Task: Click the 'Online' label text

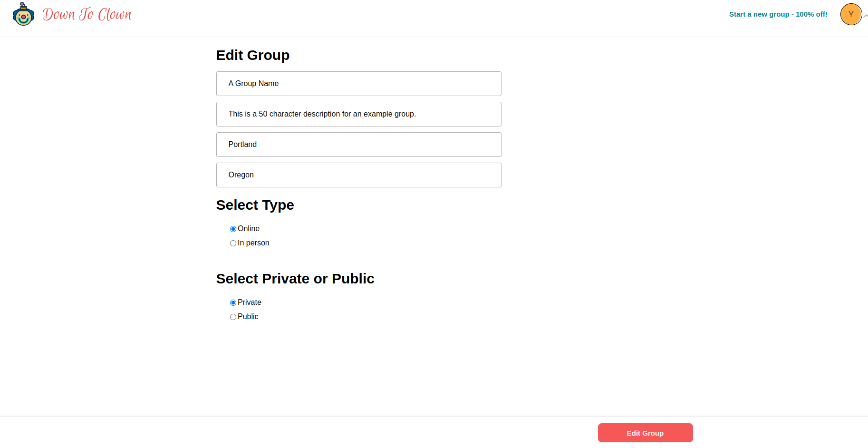Action: pos(249,229)
